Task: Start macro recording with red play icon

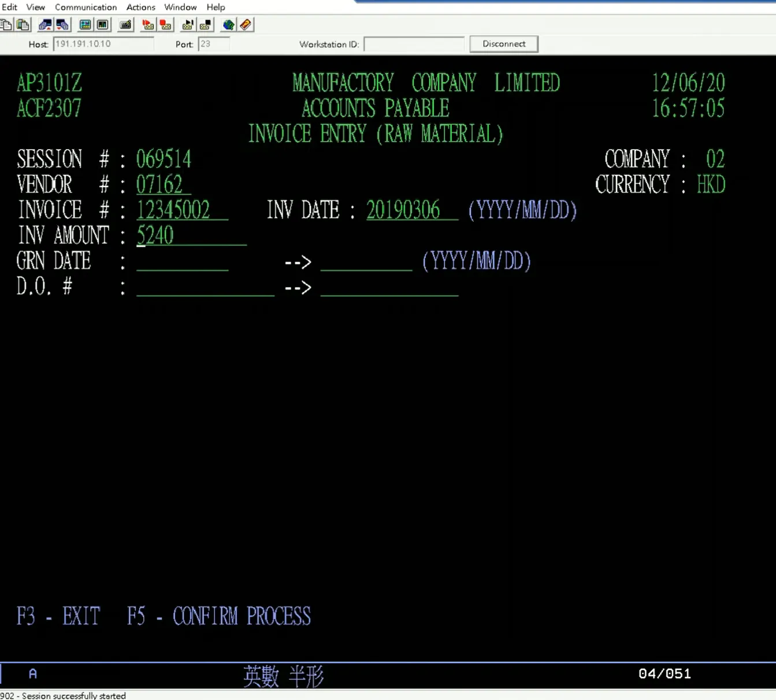Action: click(148, 25)
